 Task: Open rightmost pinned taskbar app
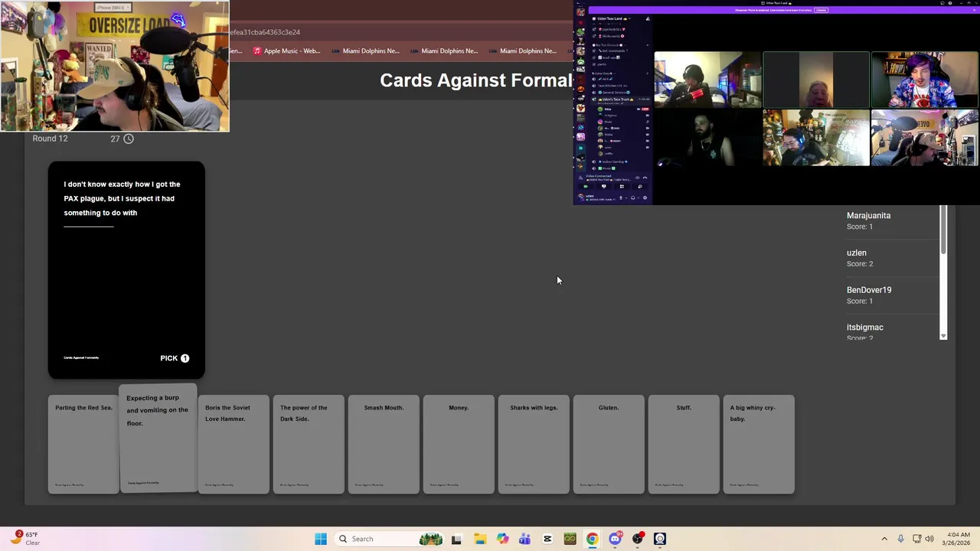pos(660,539)
